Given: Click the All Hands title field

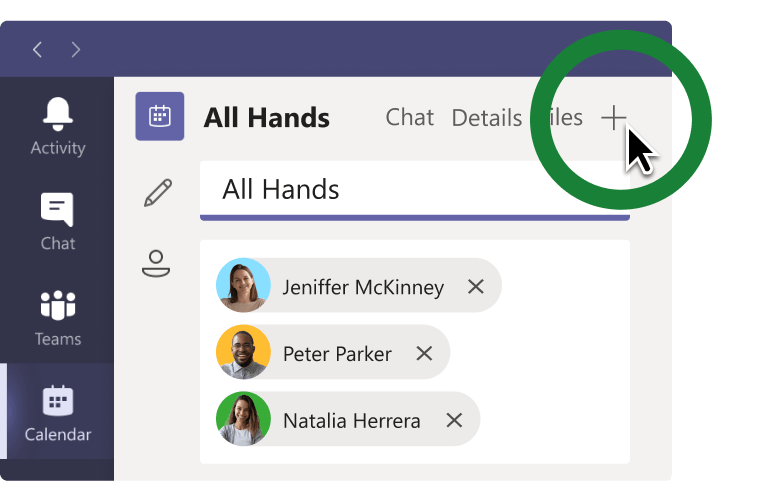Looking at the screenshot, I should tap(414, 189).
